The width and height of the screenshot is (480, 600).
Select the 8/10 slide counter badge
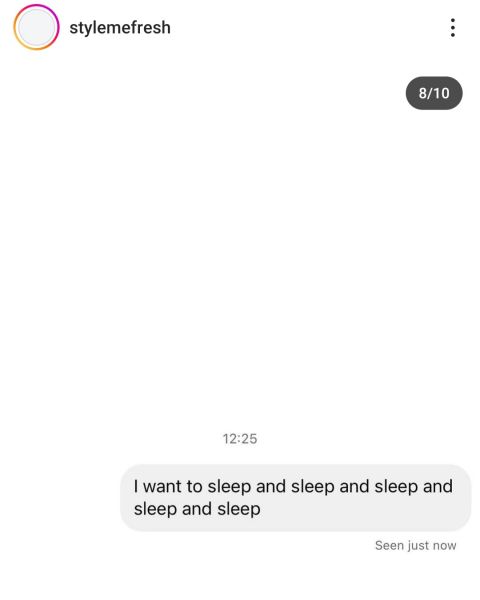pyautogui.click(x=434, y=93)
